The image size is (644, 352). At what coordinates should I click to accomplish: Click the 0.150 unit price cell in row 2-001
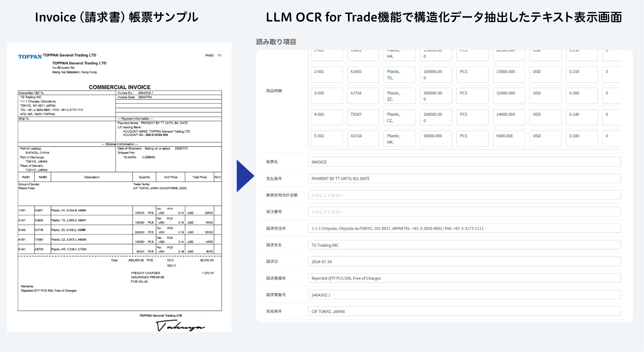coord(582,74)
